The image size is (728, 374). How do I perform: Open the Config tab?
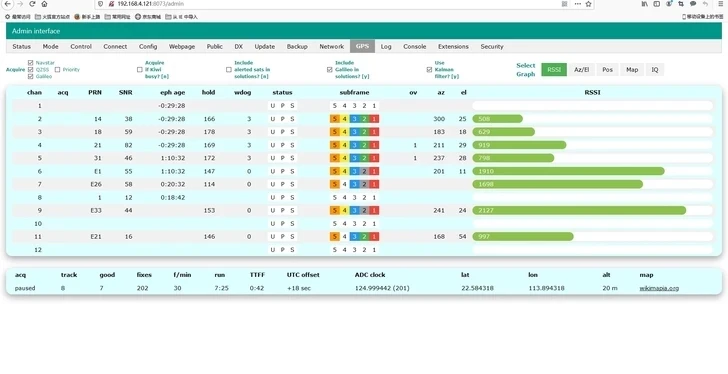tap(148, 46)
